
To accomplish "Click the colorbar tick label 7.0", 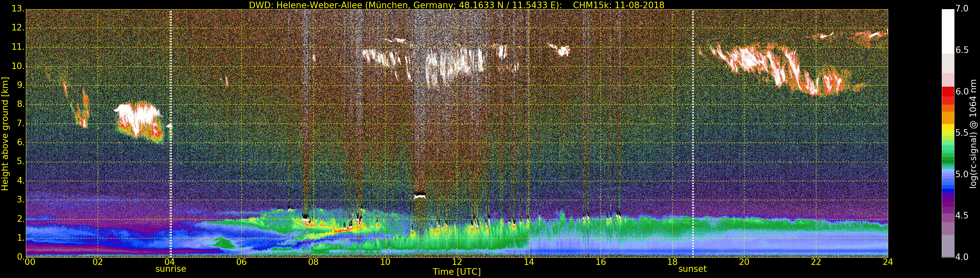I will click(962, 9).
